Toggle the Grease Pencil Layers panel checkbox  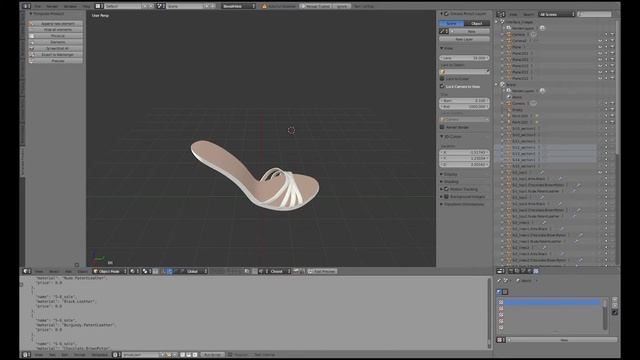point(446,13)
